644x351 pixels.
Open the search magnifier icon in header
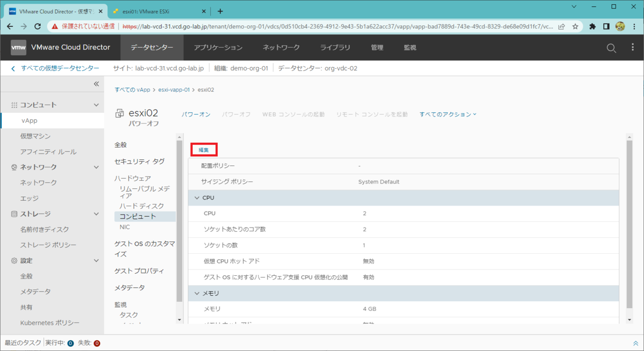click(x=611, y=48)
